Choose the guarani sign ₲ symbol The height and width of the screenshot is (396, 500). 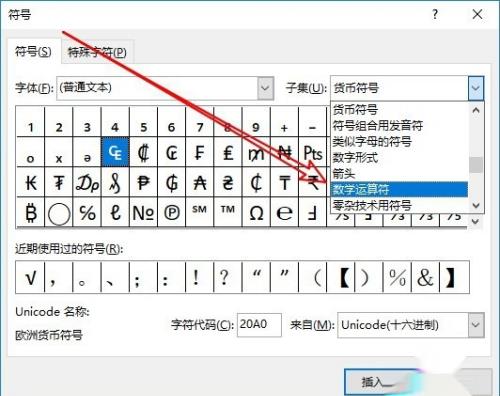(172, 183)
